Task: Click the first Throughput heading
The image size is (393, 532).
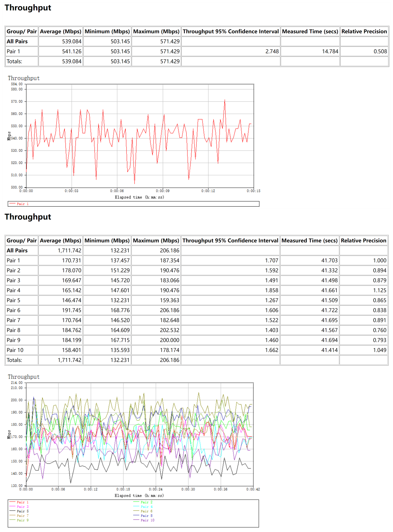Action: pos(28,8)
